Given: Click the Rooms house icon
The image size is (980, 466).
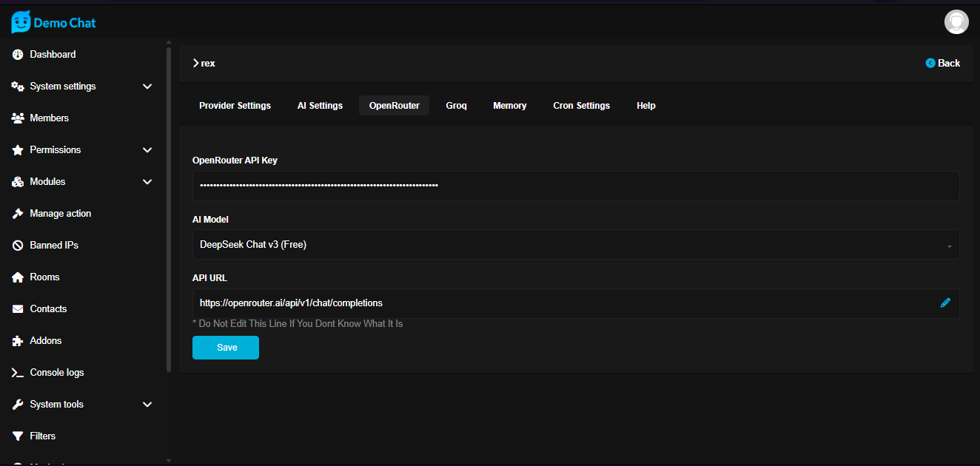Looking at the screenshot, I should pos(18,277).
